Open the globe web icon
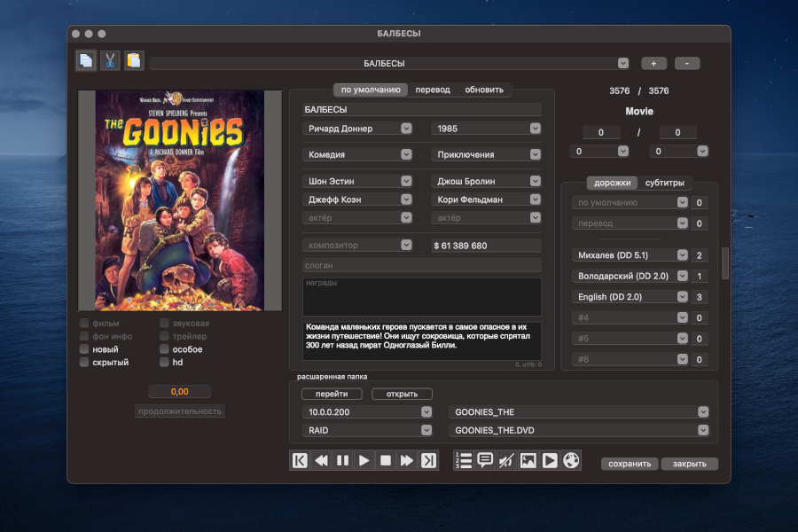The width and height of the screenshot is (798, 532). click(x=571, y=461)
